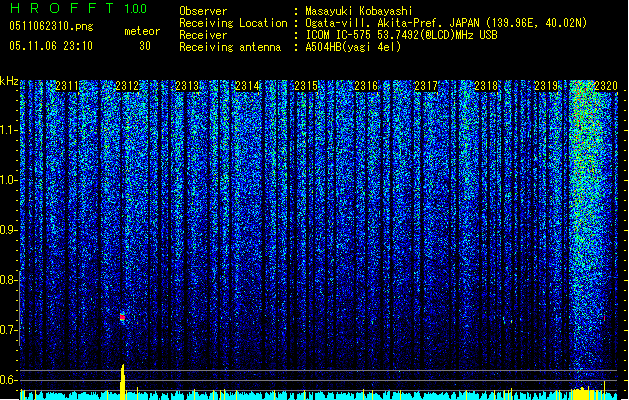Click the 2313 time marker

187,86
